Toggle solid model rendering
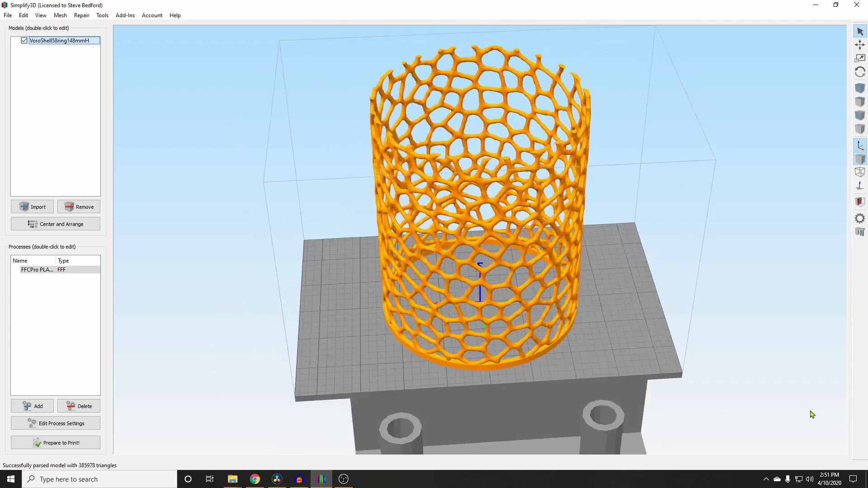The width and height of the screenshot is (868, 488). (x=860, y=159)
